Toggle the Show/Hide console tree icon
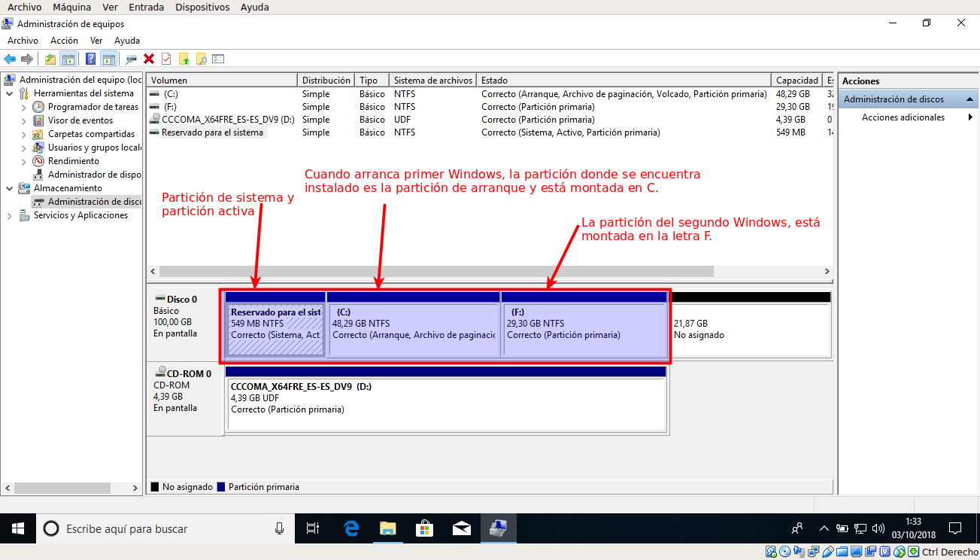 click(x=68, y=59)
